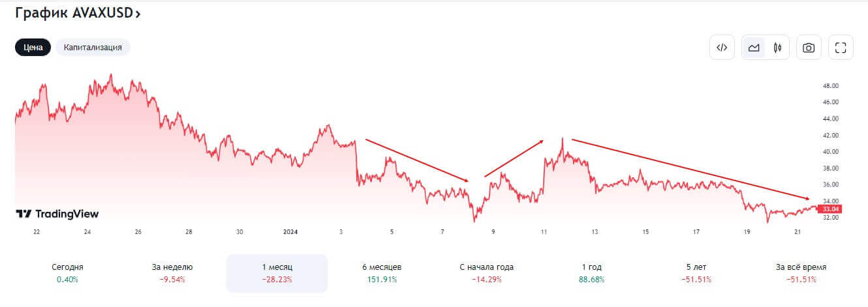This screenshot has width=868, height=307.
Task: Select the С начала года range
Action: (486, 273)
